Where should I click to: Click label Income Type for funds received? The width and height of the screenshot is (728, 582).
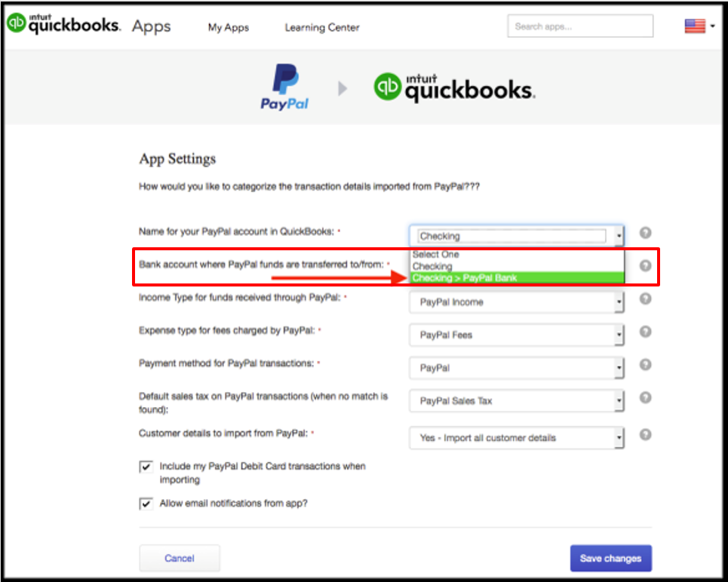click(x=240, y=298)
